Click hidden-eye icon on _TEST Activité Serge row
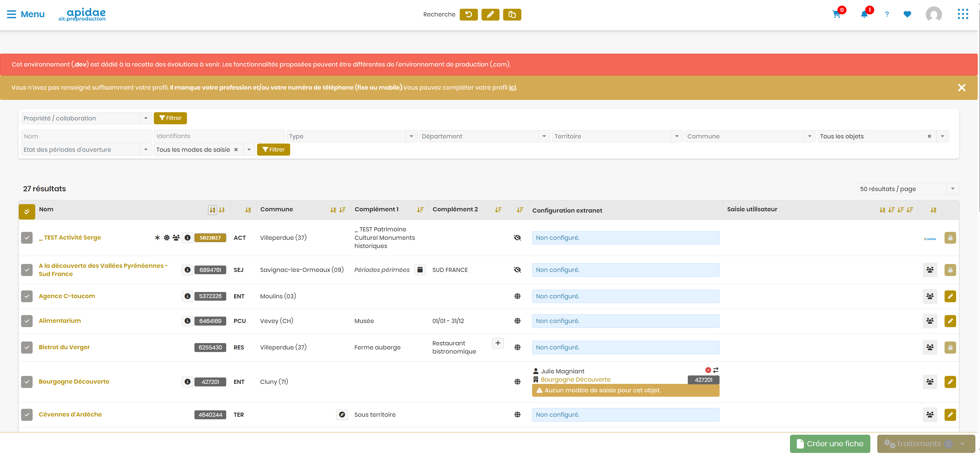The image size is (980, 455). [x=517, y=238]
